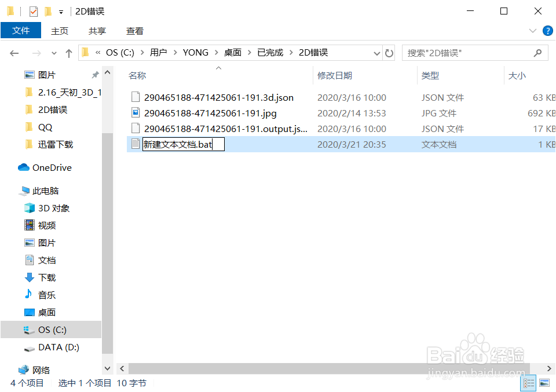Go back with the back arrow
Image resolution: width=556 pixels, height=392 pixels.
tap(14, 53)
